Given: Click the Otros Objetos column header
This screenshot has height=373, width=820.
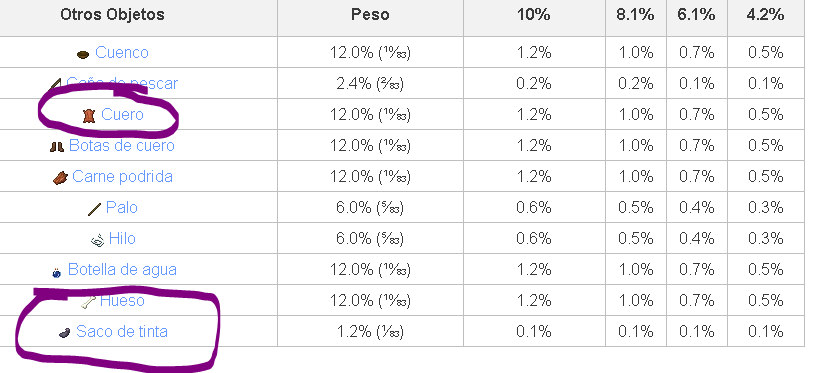Looking at the screenshot, I should [x=112, y=14].
